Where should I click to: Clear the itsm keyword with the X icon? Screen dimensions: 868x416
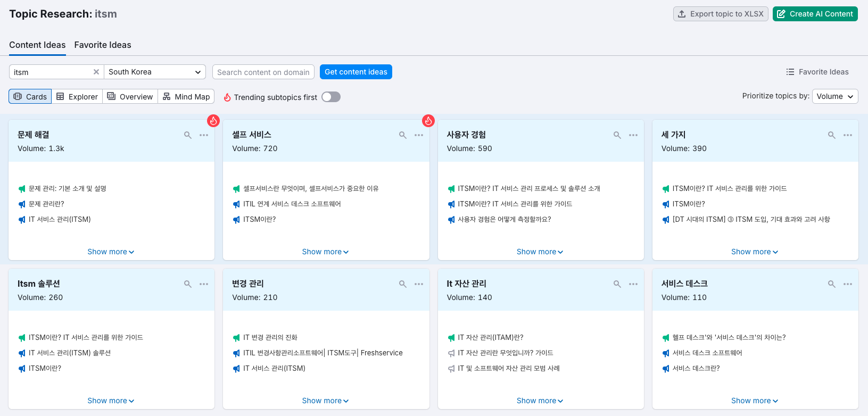[x=96, y=72]
